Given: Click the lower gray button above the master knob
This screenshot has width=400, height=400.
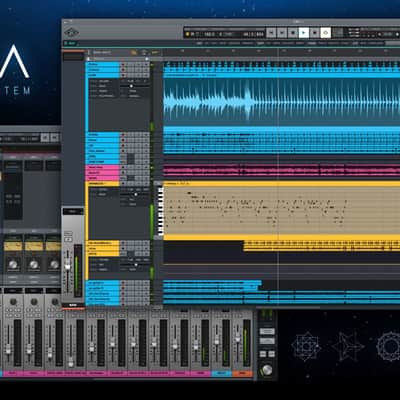Looking at the screenshot, I should 267,341.
